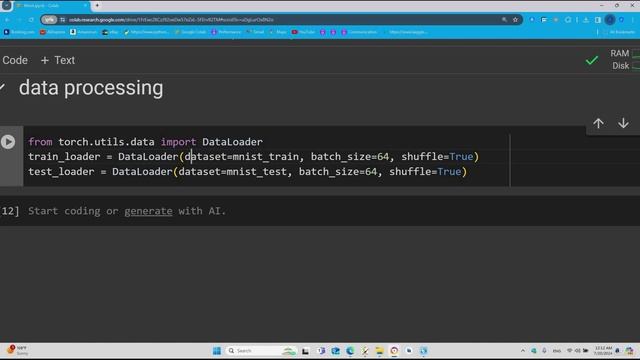Go back in browser

7,20
